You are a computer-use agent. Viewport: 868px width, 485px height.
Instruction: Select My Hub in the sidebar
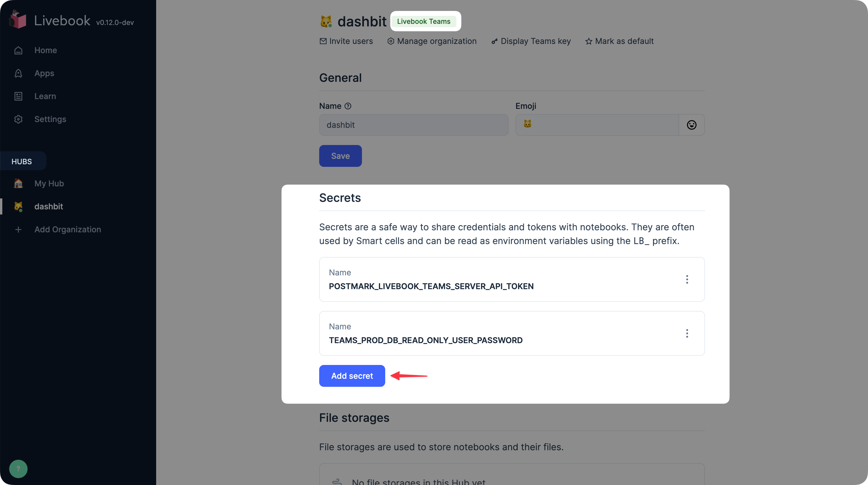[49, 184]
